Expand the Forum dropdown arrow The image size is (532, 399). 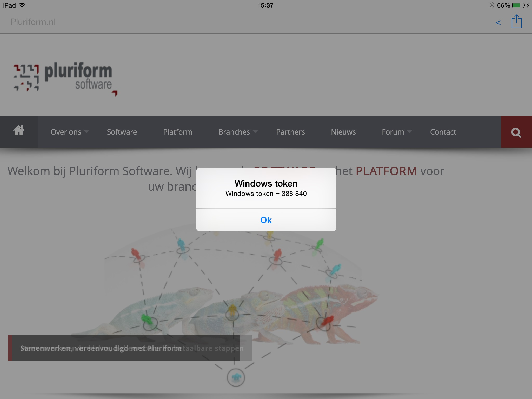tap(409, 131)
